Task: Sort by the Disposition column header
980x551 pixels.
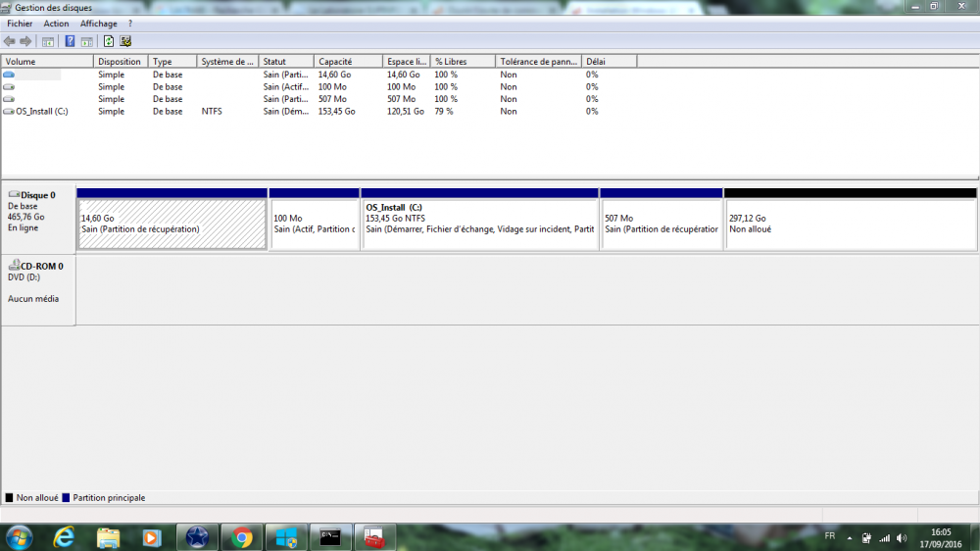Action: [121, 62]
